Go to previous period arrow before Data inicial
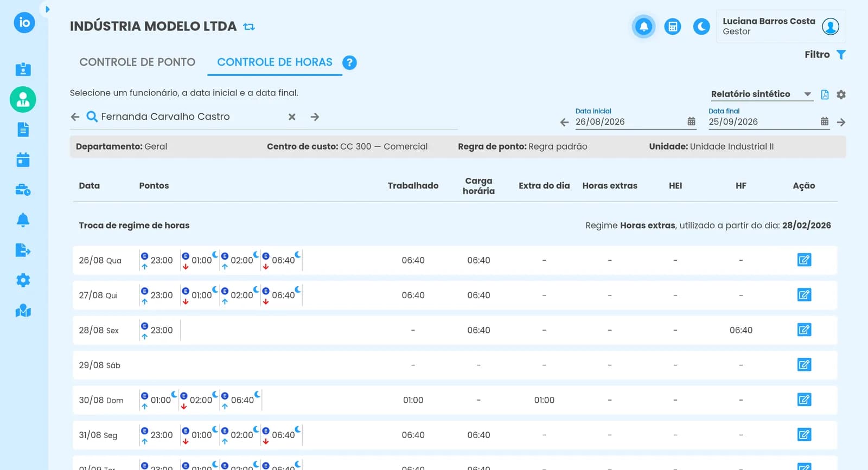The image size is (868, 470). [564, 123]
